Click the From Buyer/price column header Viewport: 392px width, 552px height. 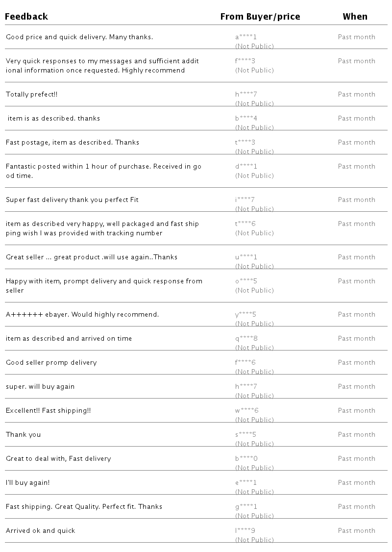pos(260,17)
